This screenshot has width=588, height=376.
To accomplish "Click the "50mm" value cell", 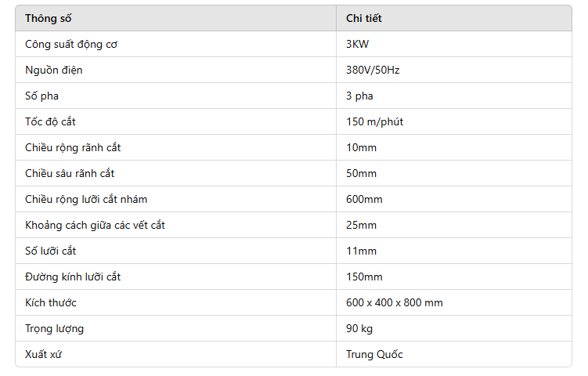I will [361, 173].
